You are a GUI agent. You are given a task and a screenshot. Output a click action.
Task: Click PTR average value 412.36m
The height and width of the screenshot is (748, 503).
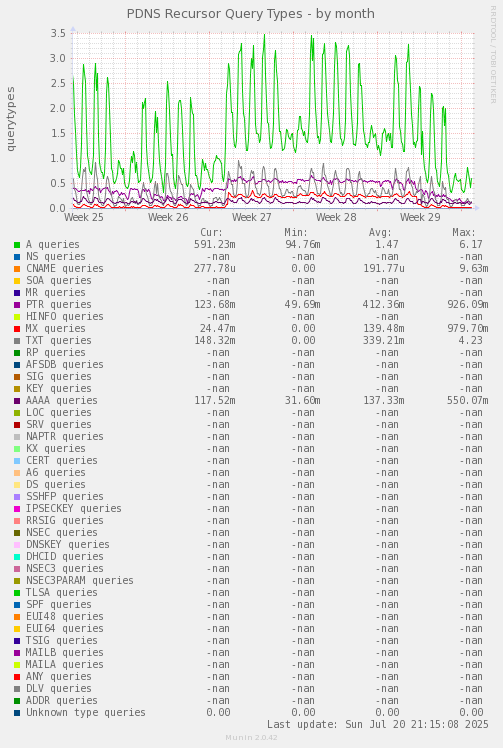tap(384, 305)
